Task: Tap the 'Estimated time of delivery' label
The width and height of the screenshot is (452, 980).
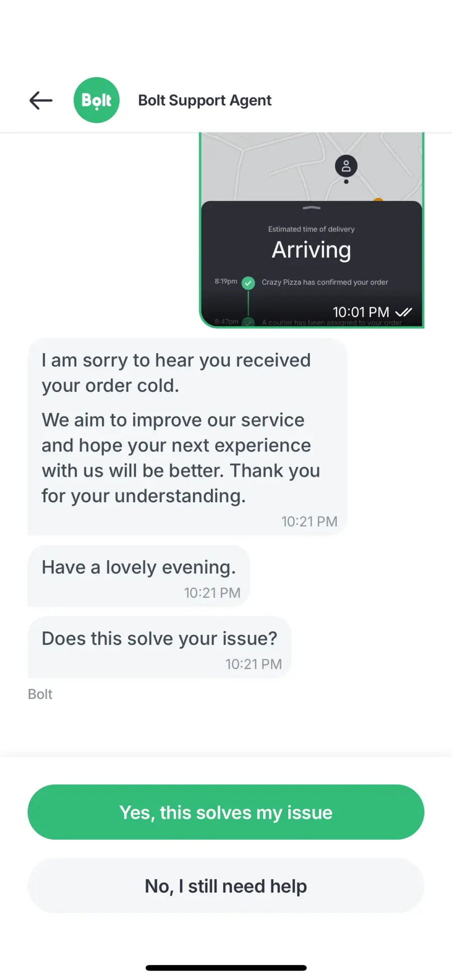Action: pos(311,229)
